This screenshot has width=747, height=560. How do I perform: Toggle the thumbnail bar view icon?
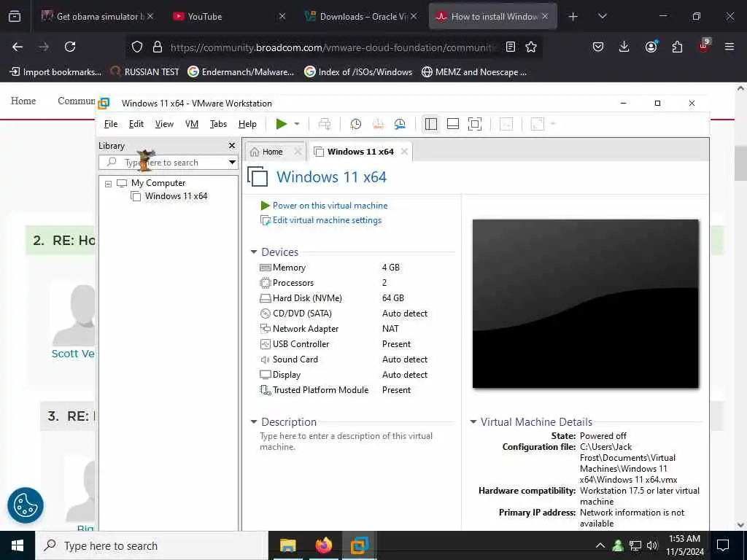(453, 124)
